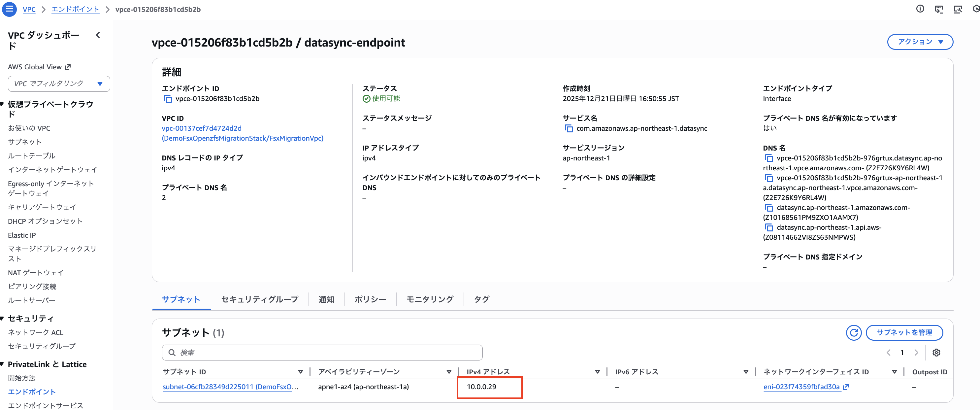Copy the endpoint ID vpce-015206f83b1cd5b2b

pyautogui.click(x=168, y=99)
